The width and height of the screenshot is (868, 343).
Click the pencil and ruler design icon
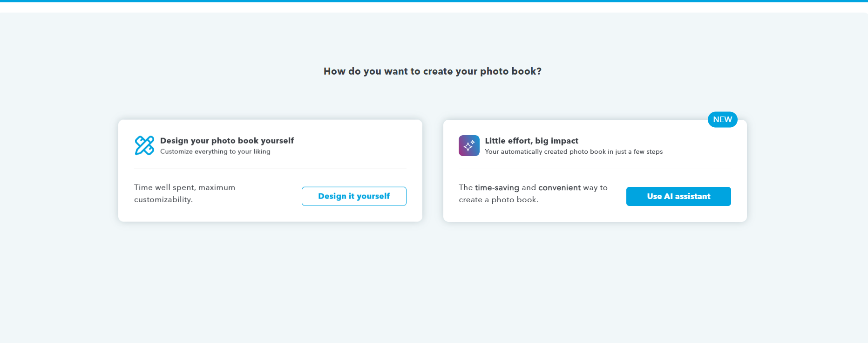coord(144,145)
